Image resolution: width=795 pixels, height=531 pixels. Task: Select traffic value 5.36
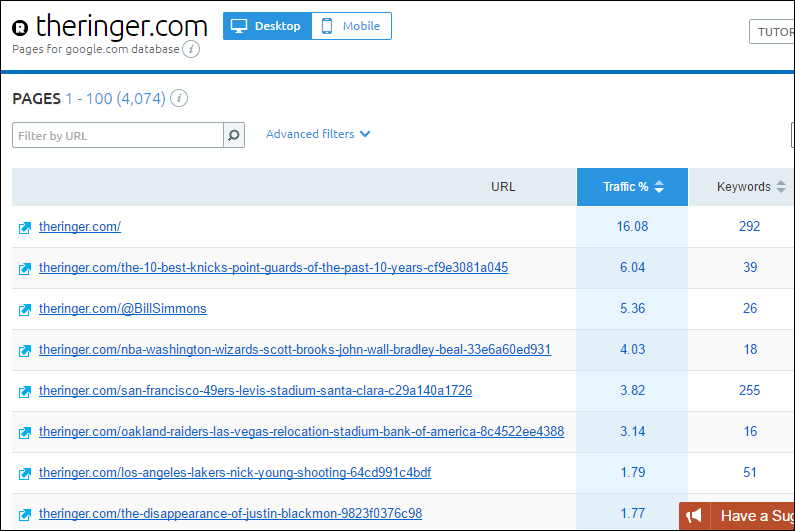click(632, 309)
